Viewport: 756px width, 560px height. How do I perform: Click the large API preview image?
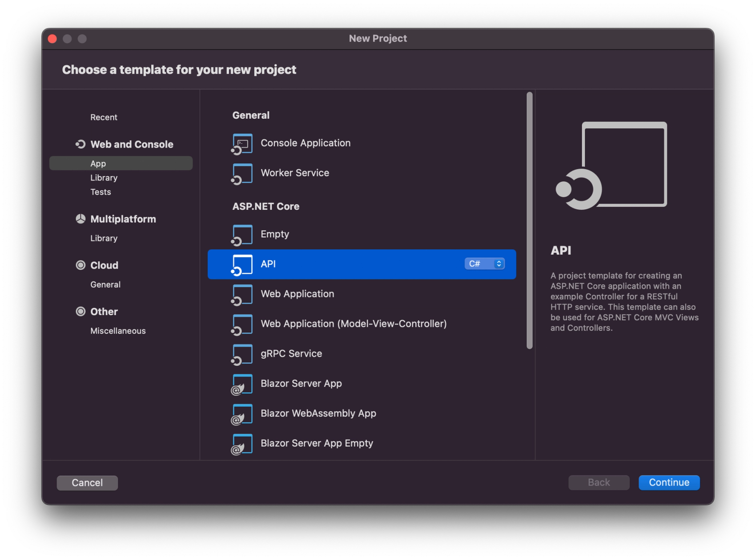coord(611,165)
